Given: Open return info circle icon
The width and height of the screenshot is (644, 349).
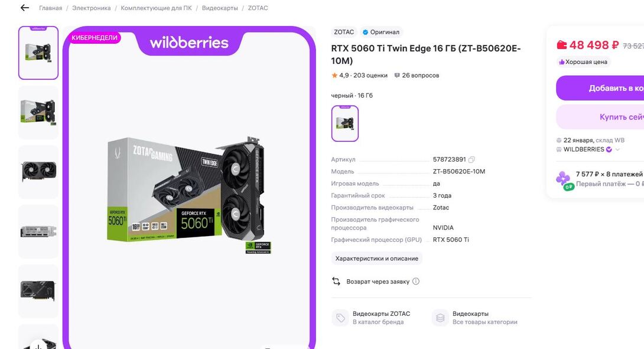Looking at the screenshot, I should coord(415,281).
